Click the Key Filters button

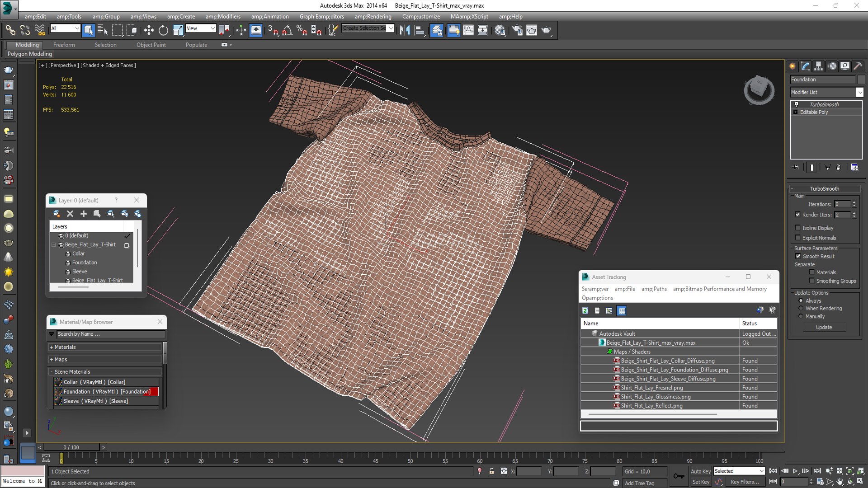click(745, 482)
